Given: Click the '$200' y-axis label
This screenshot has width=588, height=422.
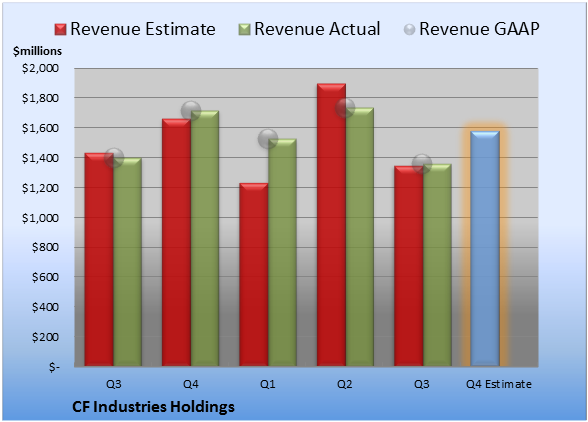Looking at the screenshot, I should point(45,337).
